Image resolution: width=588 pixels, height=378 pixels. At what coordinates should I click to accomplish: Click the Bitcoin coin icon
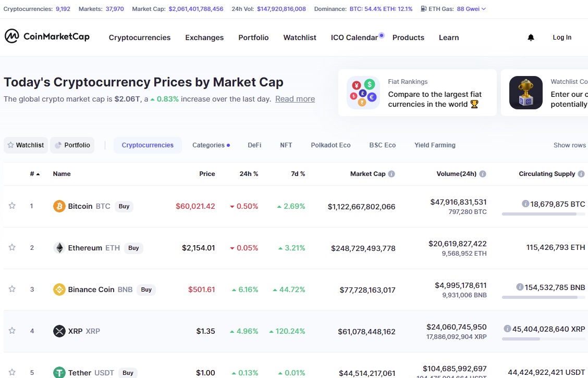tap(59, 206)
